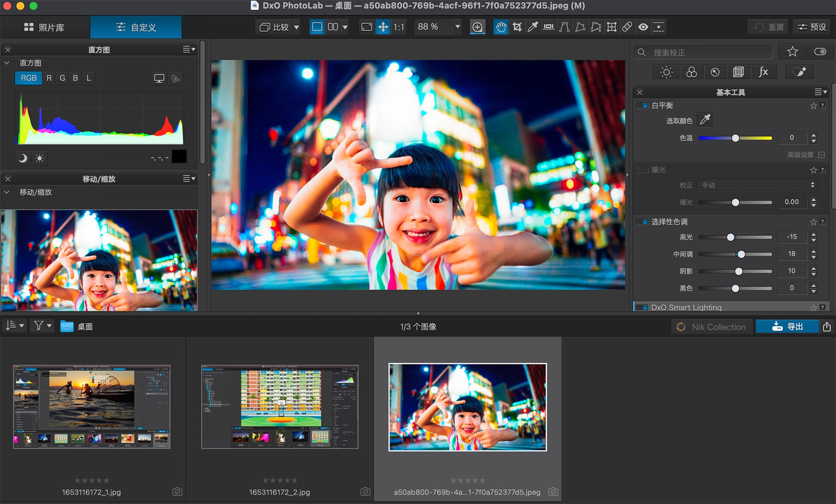This screenshot has height=504, width=836.
Task: Click the white balance color picker eyedropper
Action: coord(705,120)
